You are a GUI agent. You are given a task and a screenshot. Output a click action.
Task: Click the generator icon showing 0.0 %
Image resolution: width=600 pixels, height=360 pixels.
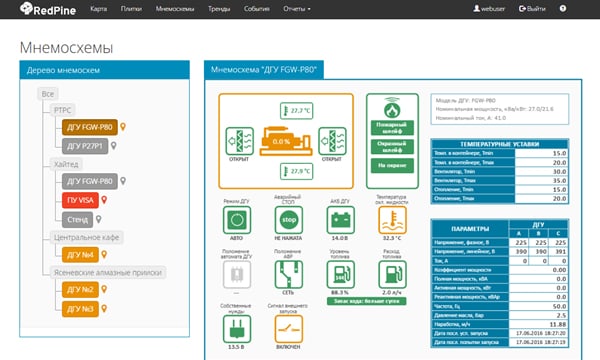[x=285, y=141]
